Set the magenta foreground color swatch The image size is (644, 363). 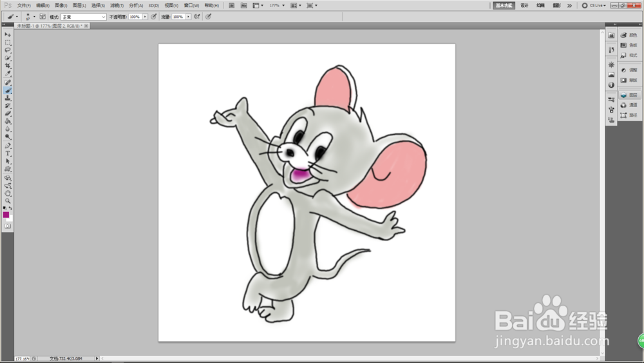coord(6,215)
